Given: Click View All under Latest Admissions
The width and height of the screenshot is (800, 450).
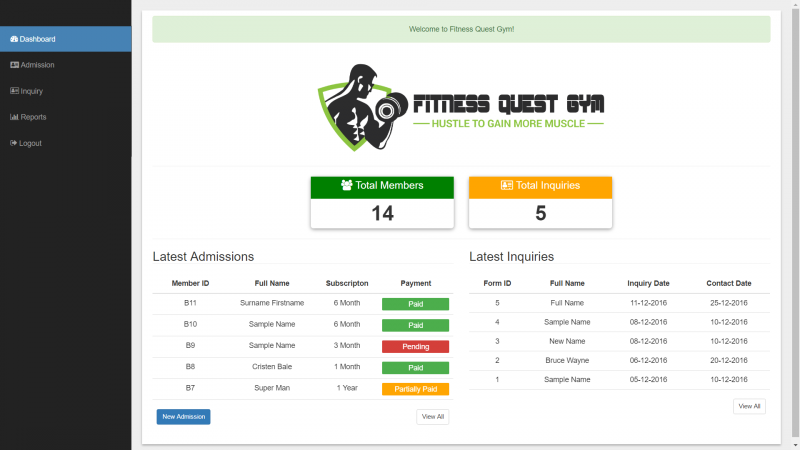Looking at the screenshot, I should click(x=432, y=416).
